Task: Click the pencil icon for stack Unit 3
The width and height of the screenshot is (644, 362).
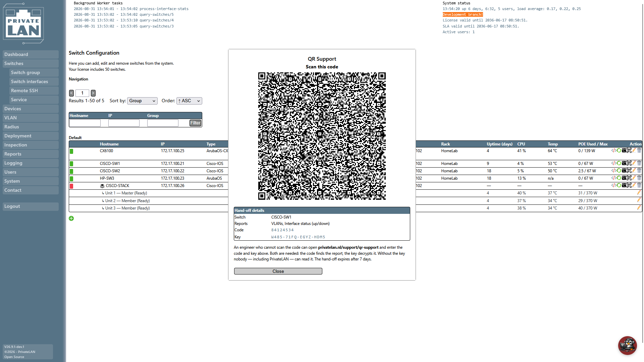Action: [x=639, y=208]
